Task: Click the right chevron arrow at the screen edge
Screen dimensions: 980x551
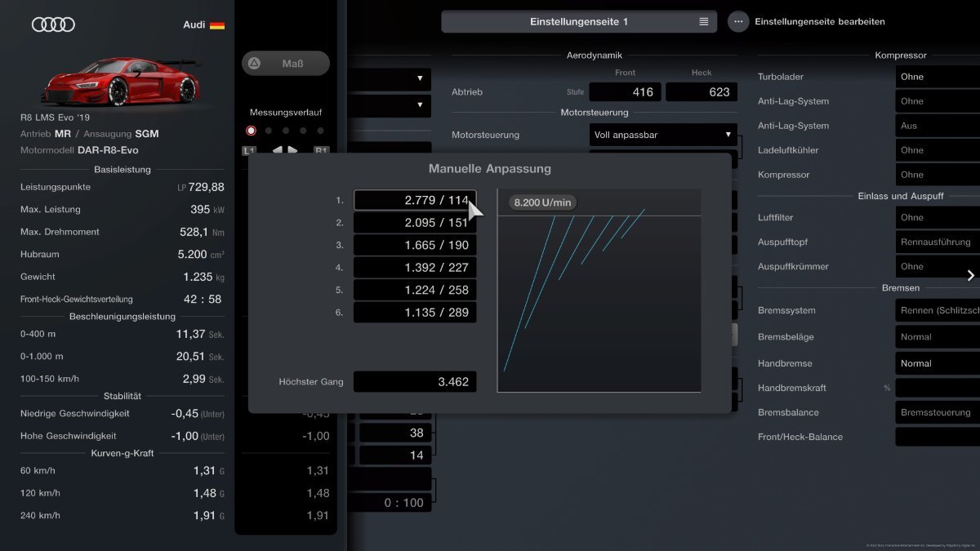Action: click(x=970, y=275)
